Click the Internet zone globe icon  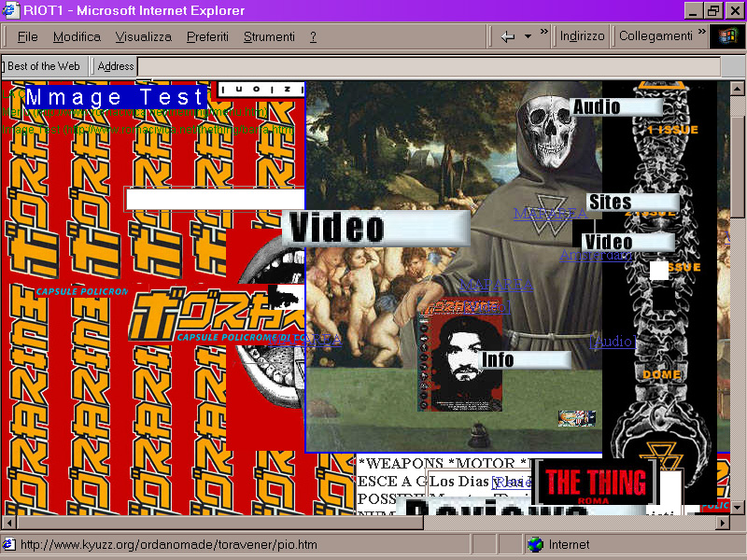tap(535, 544)
